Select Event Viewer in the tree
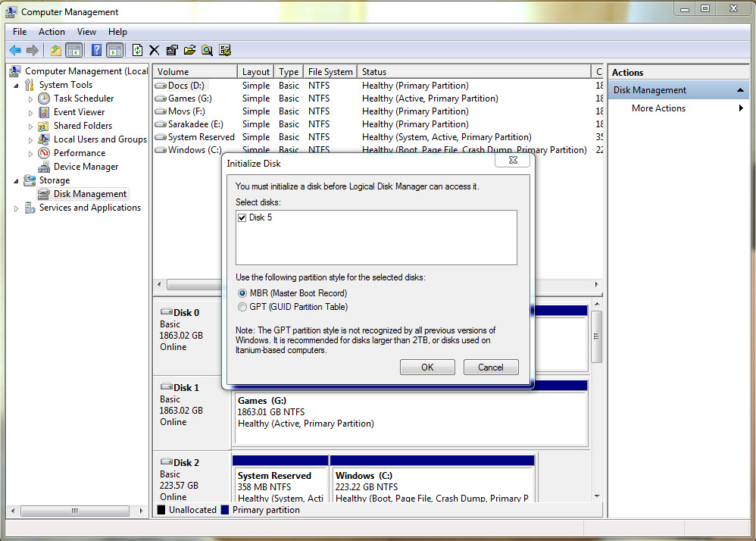Viewport: 756px width, 541px height. [79, 112]
